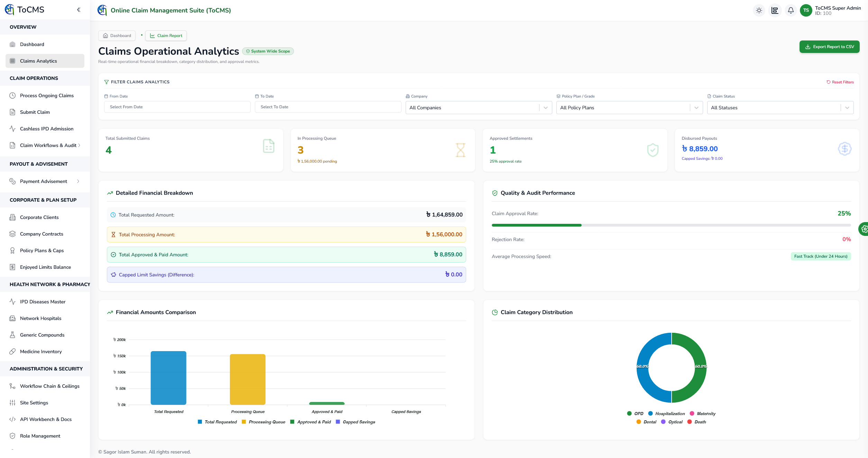Click the Process Ongoing Claims clock icon
This screenshot has height=458, width=868.
[x=12, y=95]
